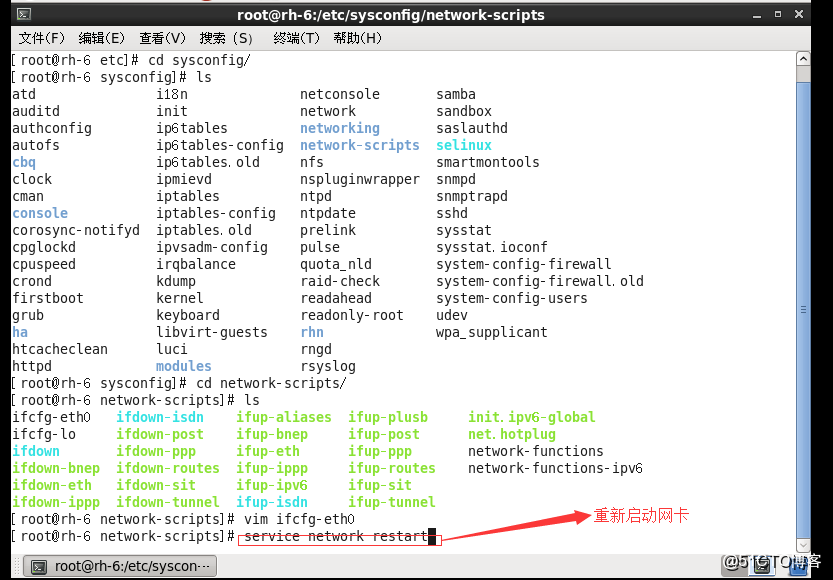Click the 'selinux' entry

[x=464, y=146]
